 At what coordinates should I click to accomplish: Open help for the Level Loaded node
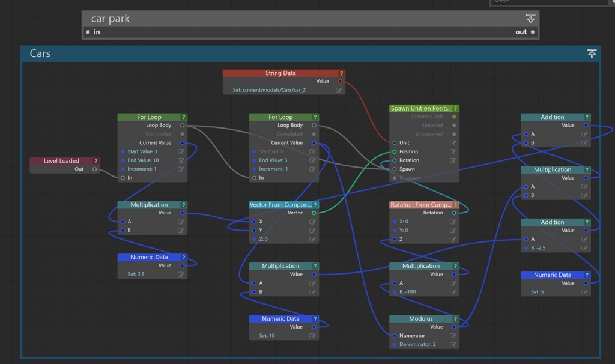pos(95,161)
